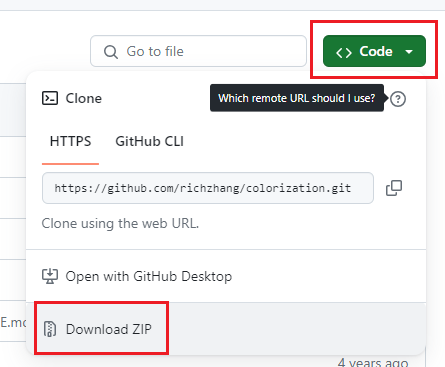Viewport: 445px width, 367px height.
Task: Open with GitHub Desktop
Action: tap(226, 276)
